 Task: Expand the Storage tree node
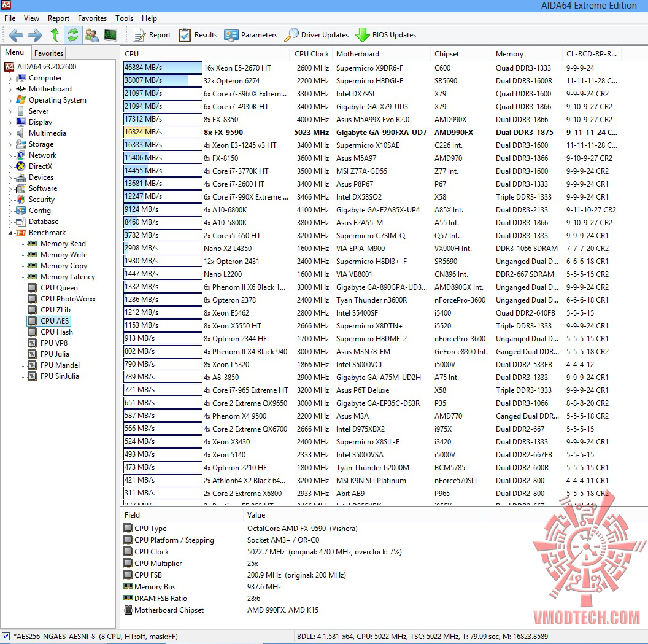(x=10, y=145)
